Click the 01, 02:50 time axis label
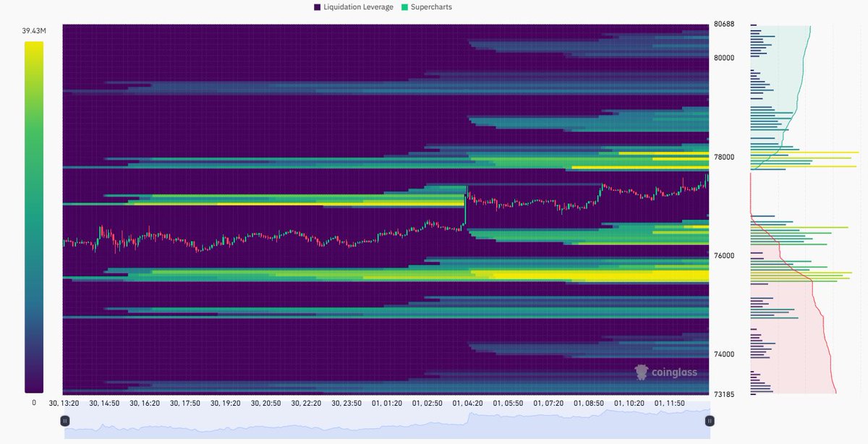 [x=427, y=402]
